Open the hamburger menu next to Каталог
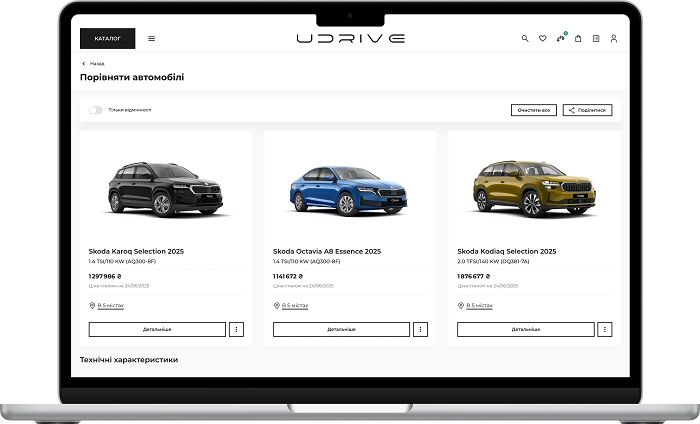The image size is (700, 424). click(x=152, y=39)
